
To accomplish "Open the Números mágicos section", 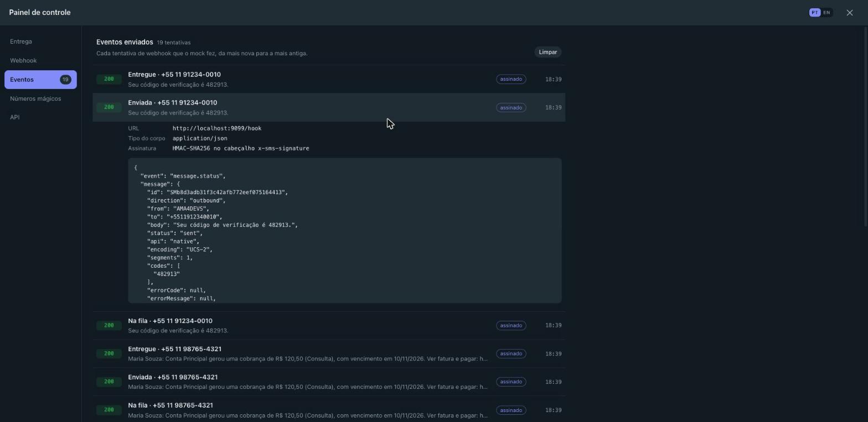I will (40, 98).
